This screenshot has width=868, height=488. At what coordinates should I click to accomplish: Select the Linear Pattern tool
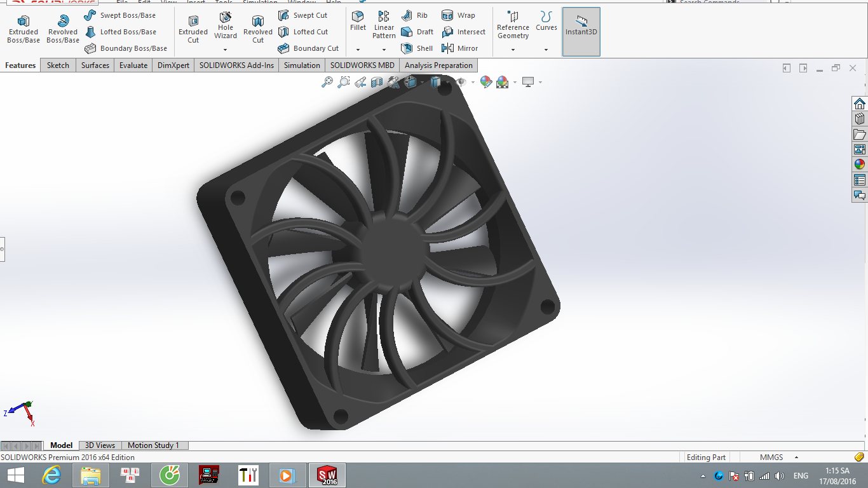click(384, 25)
